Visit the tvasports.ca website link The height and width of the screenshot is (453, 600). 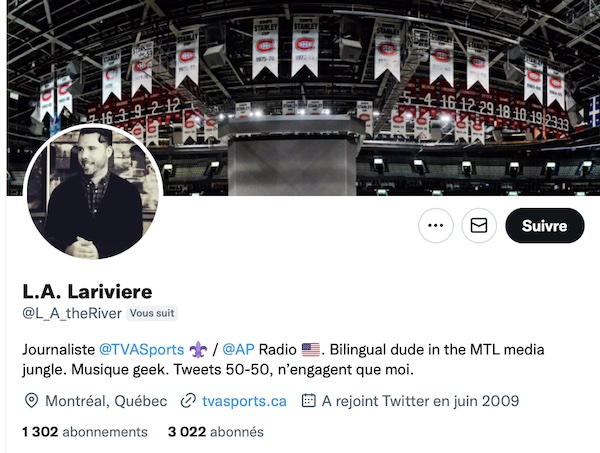click(x=244, y=401)
